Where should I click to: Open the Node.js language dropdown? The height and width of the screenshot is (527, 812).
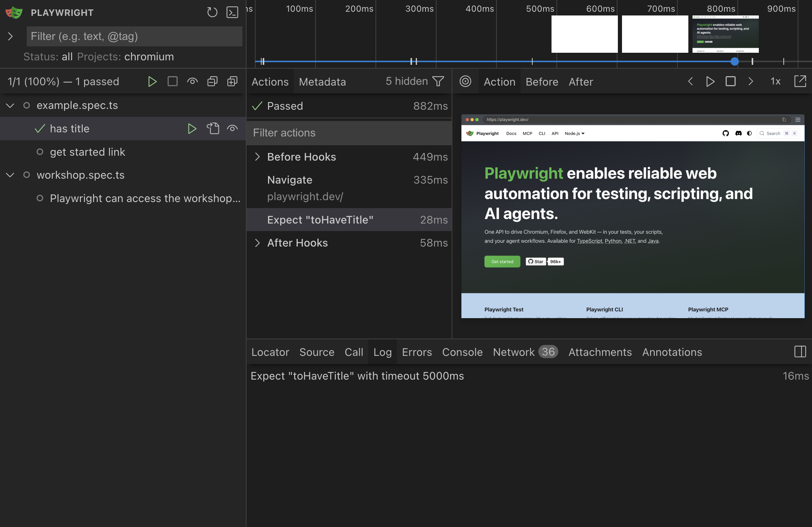575,133
